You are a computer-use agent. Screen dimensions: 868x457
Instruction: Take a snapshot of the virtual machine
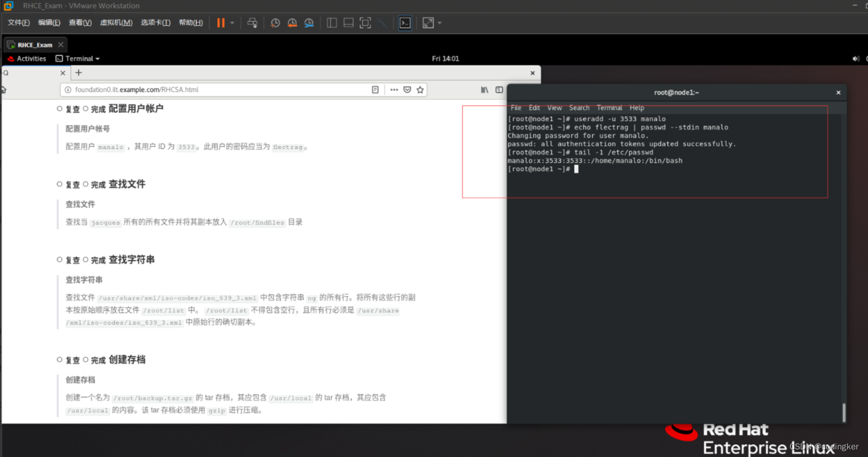click(275, 23)
